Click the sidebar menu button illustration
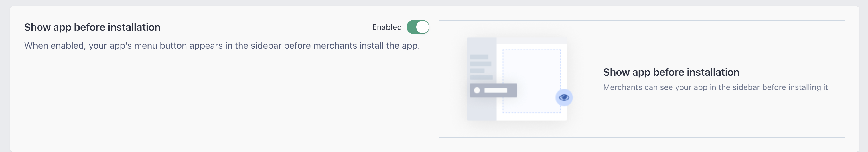868x152 pixels. tap(493, 90)
